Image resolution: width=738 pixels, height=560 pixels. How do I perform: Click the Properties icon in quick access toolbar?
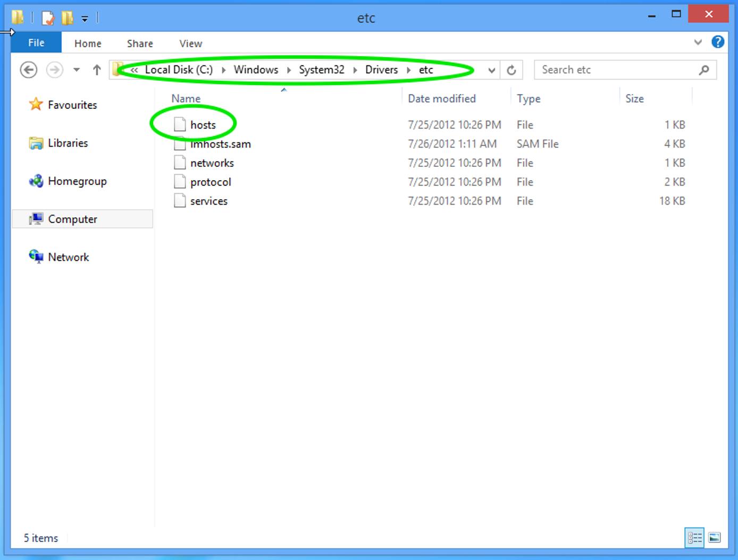[48, 17]
